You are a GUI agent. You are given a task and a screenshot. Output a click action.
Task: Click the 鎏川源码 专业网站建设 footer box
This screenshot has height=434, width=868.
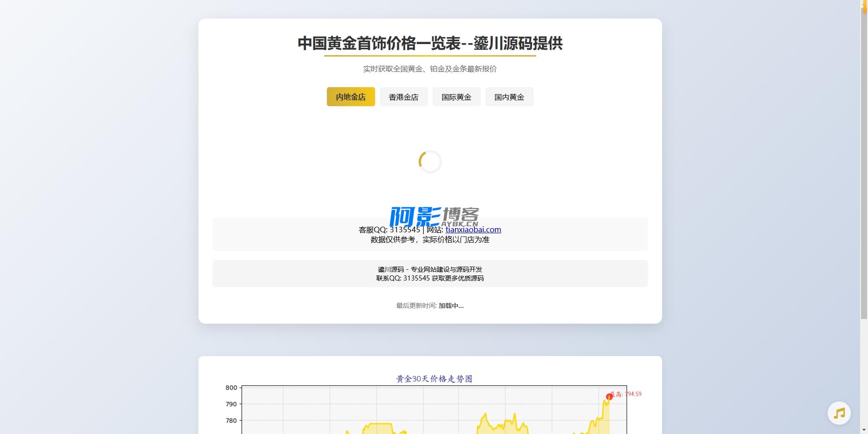(x=430, y=274)
